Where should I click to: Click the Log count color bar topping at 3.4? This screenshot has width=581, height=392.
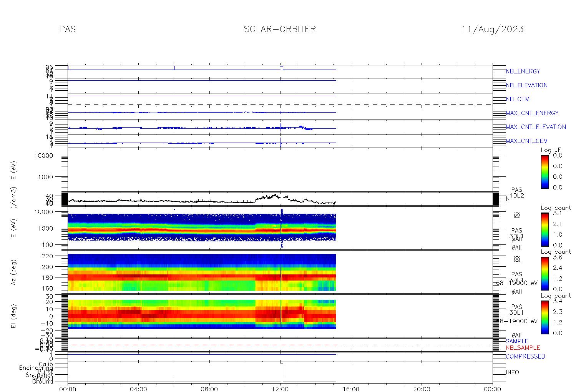pyautogui.click(x=545, y=317)
